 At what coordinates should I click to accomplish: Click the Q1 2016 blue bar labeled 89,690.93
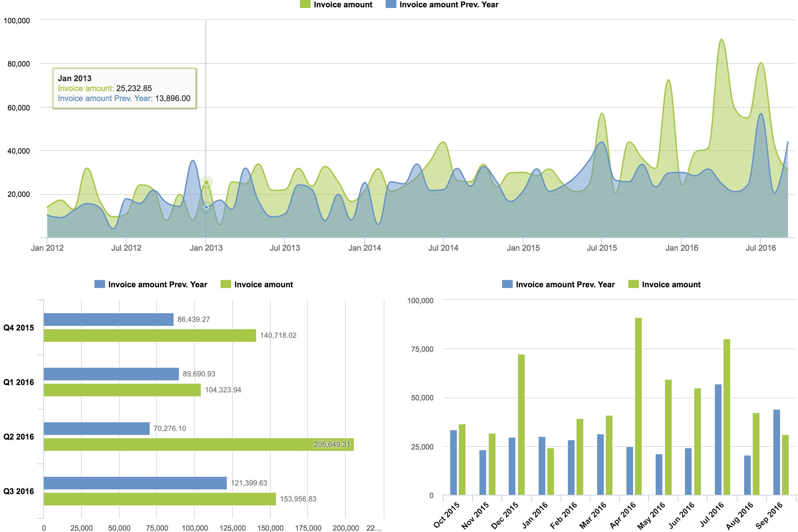[111, 374]
